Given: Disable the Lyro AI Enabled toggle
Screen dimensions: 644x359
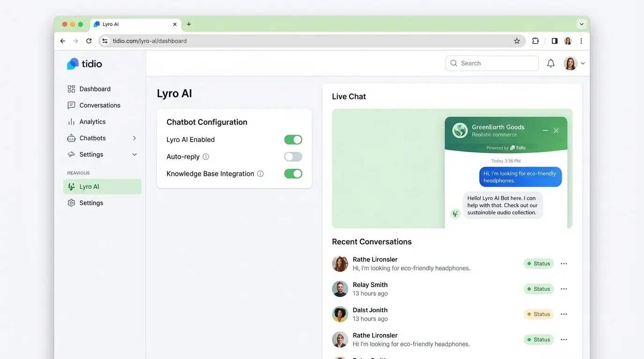Looking at the screenshot, I should click(x=293, y=140).
